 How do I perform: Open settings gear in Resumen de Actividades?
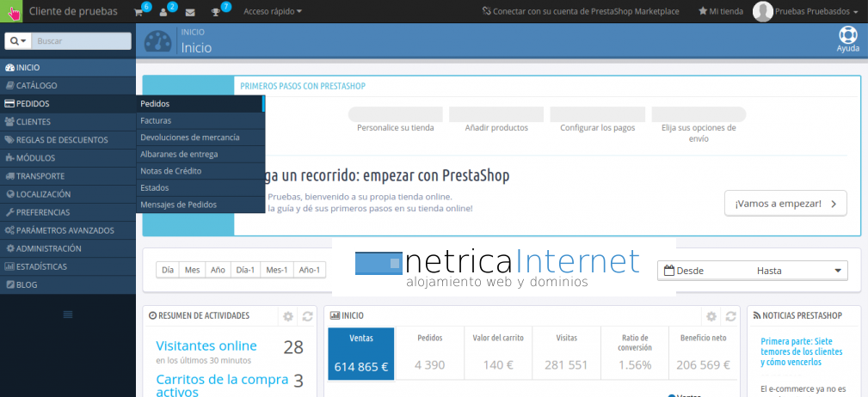point(288,316)
